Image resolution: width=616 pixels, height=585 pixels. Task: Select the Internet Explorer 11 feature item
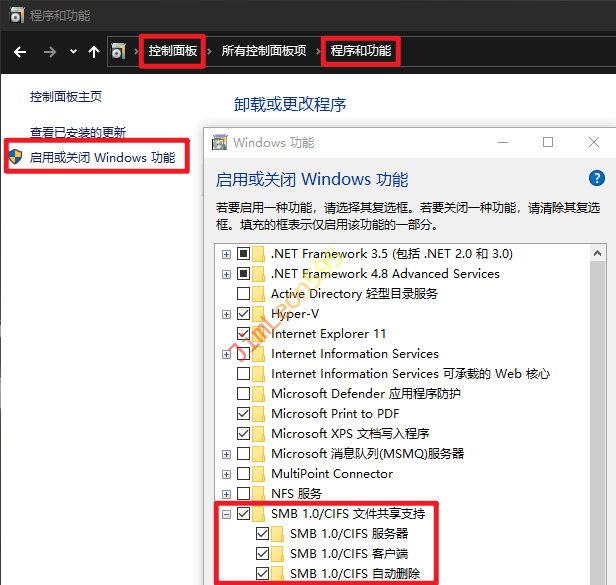pyautogui.click(x=328, y=334)
